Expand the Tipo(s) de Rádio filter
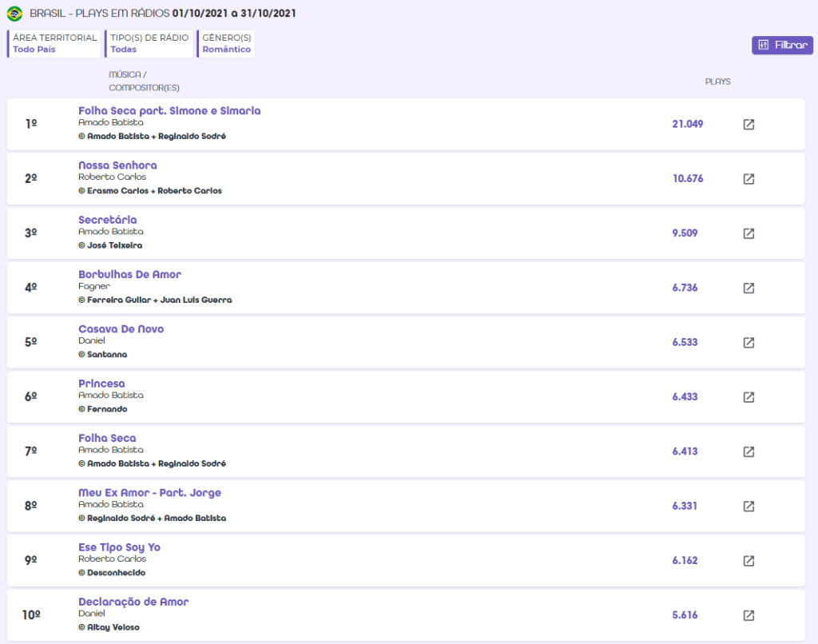The height and width of the screenshot is (644, 818). pos(149,43)
